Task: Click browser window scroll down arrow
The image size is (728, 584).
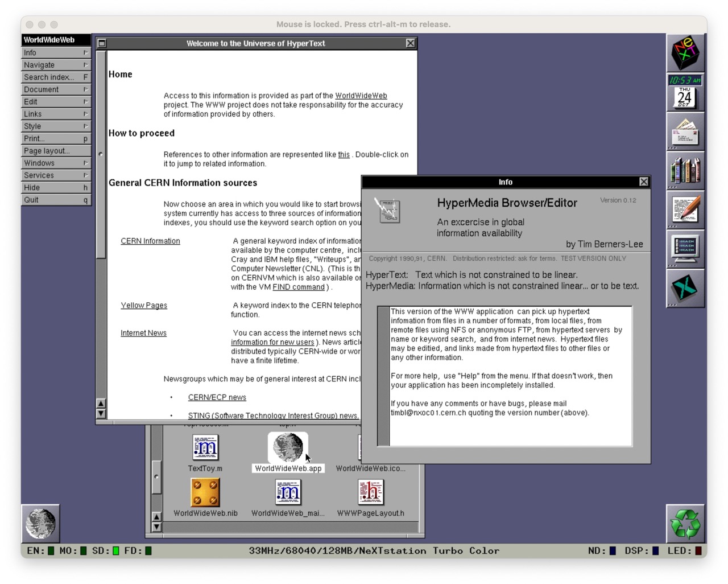Action: [x=101, y=414]
